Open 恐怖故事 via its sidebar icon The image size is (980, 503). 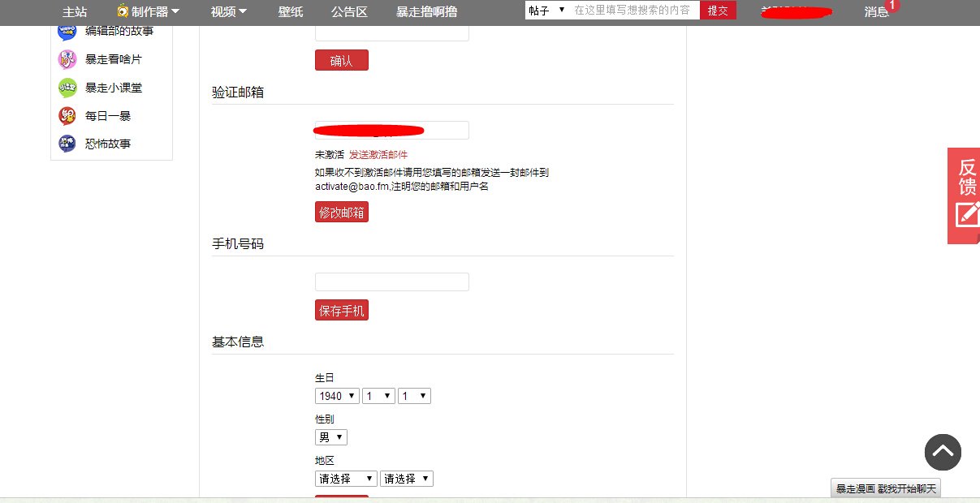(x=67, y=144)
